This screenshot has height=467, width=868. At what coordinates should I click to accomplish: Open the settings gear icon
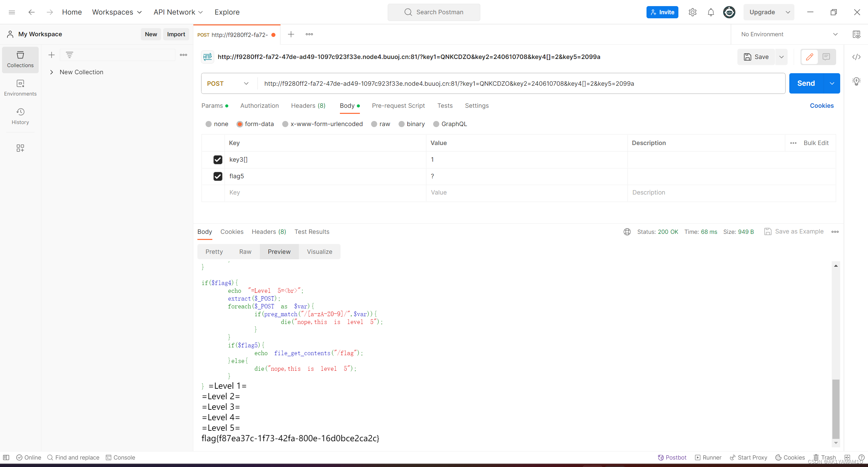[692, 12]
